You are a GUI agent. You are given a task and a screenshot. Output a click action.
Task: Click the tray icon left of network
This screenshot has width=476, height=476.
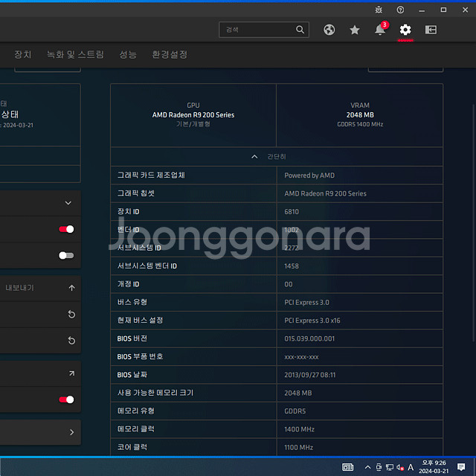coord(379,467)
